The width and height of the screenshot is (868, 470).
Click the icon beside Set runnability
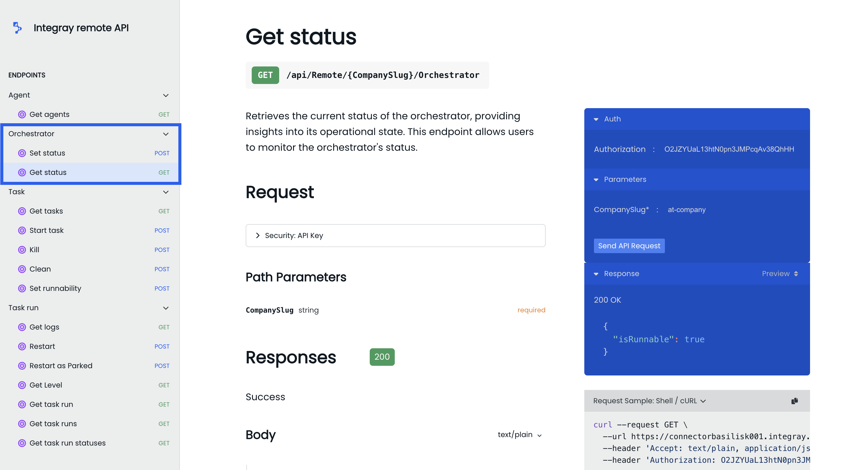tap(22, 288)
